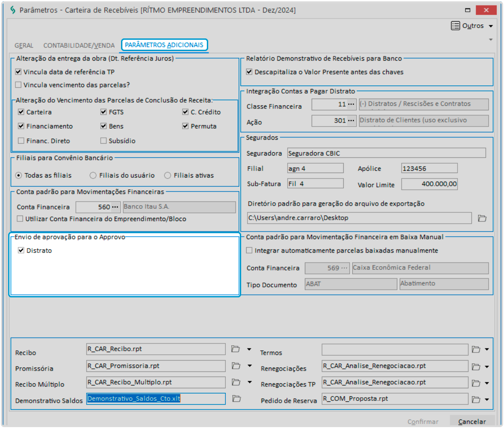The height and width of the screenshot is (428, 504).
Task: Click the Valor Limite input field
Action: click(x=429, y=184)
